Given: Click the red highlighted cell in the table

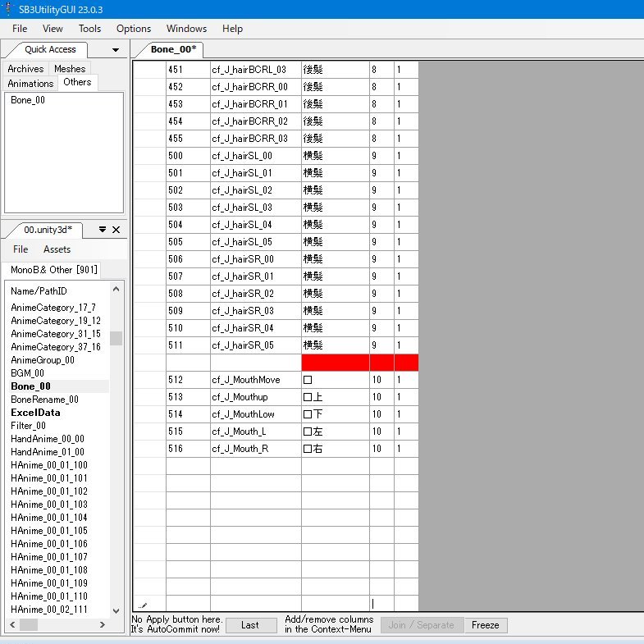Looking at the screenshot, I should pos(335,363).
